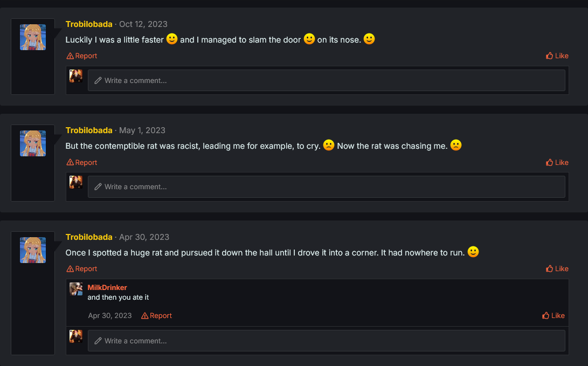The width and height of the screenshot is (588, 366).
Task: Open Trobilobada's profile from the Apr 30 post
Action: [89, 237]
